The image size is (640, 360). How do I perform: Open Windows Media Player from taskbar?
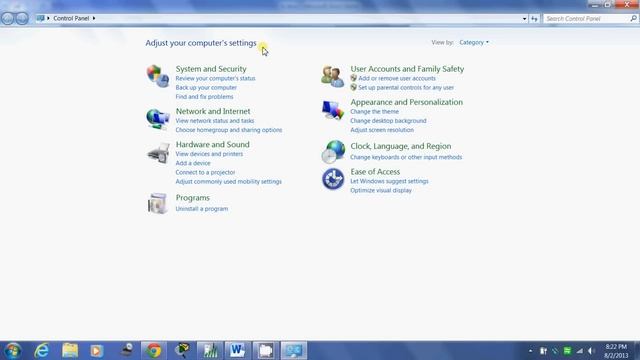pyautogui.click(x=97, y=351)
